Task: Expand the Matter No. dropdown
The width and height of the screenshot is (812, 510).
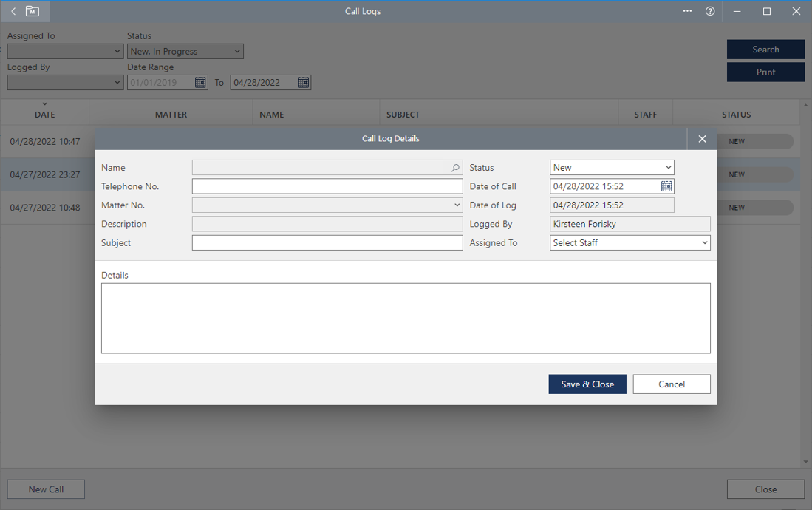Action: [457, 205]
